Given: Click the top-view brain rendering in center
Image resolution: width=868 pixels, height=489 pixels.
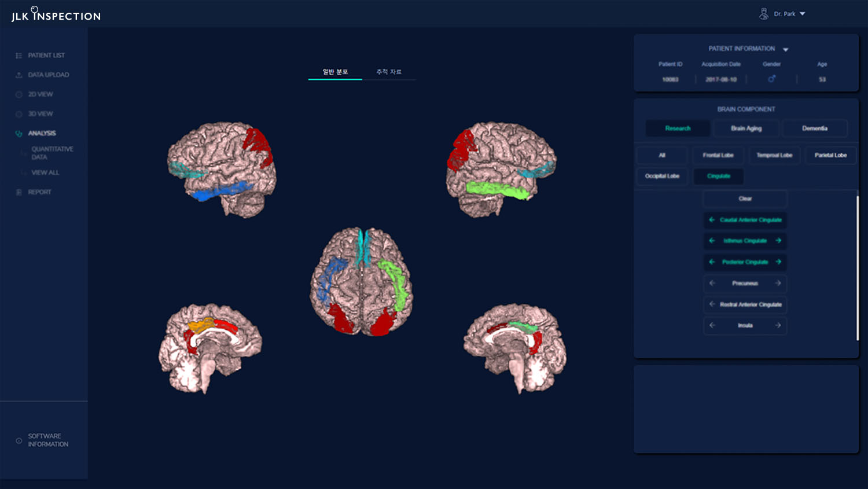Looking at the screenshot, I should (x=362, y=281).
